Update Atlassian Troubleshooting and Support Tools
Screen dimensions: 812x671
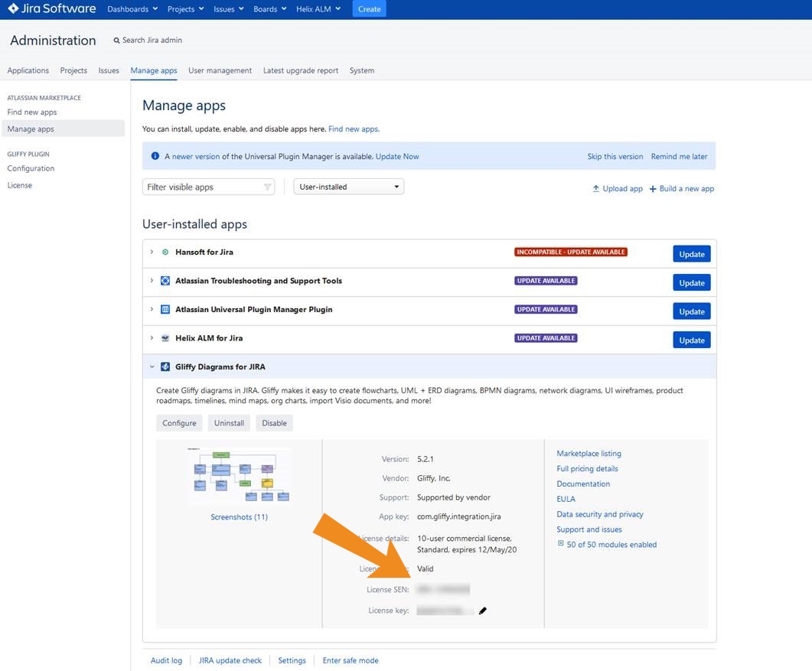pyautogui.click(x=692, y=282)
